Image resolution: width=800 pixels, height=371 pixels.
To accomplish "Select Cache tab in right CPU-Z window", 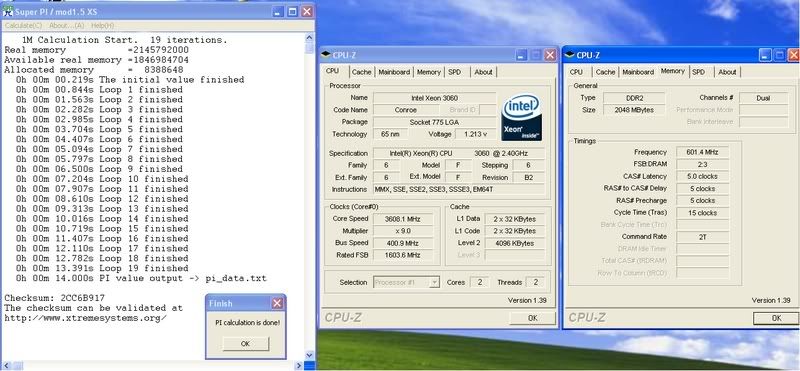I will (x=605, y=72).
